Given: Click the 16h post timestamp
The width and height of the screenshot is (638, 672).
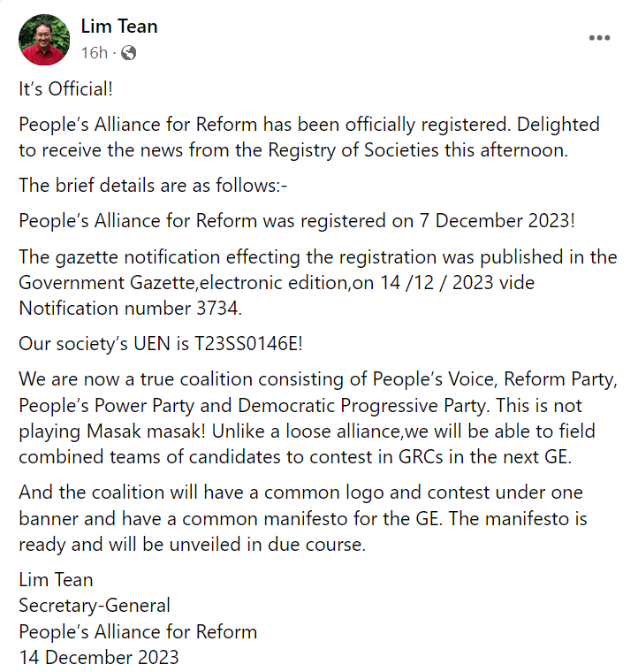Looking at the screenshot, I should [94, 53].
